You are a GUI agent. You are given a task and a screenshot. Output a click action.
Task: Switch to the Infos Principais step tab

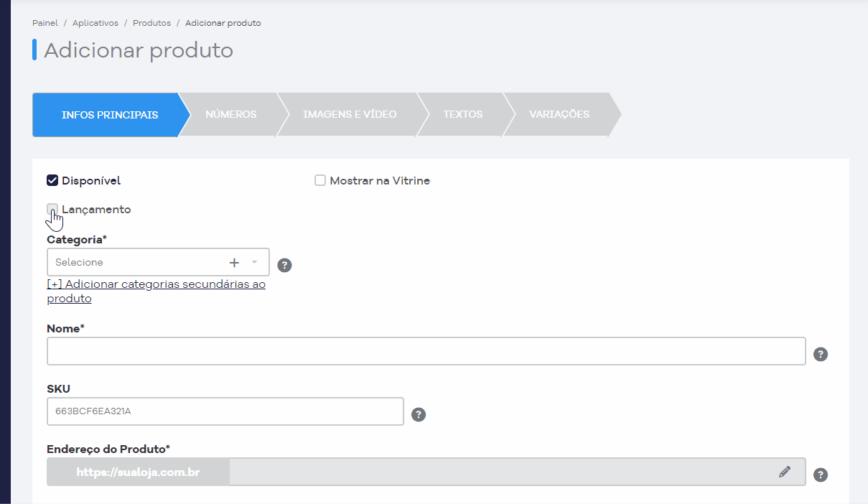click(111, 115)
